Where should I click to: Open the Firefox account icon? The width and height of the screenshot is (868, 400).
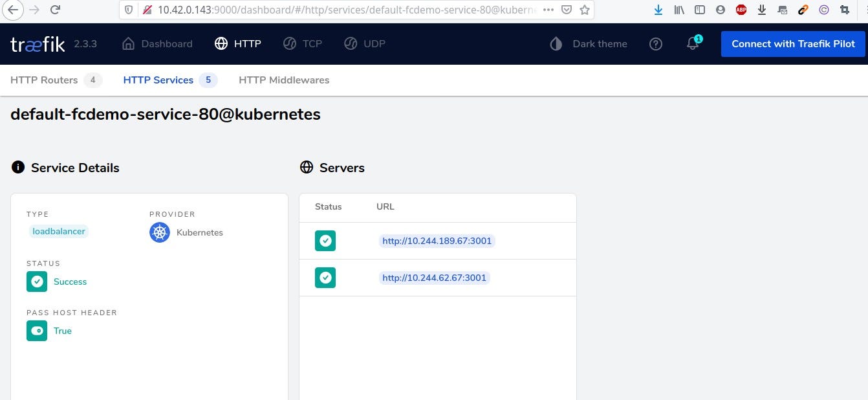(721, 10)
